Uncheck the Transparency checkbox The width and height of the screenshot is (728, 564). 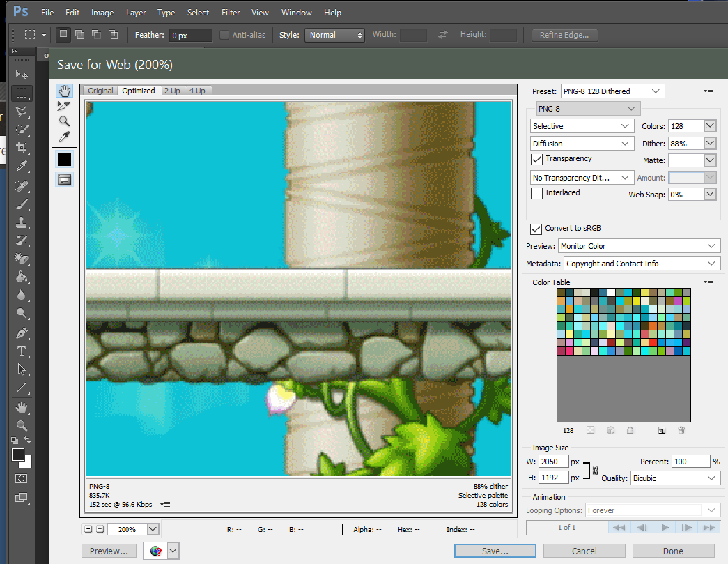[536, 160]
